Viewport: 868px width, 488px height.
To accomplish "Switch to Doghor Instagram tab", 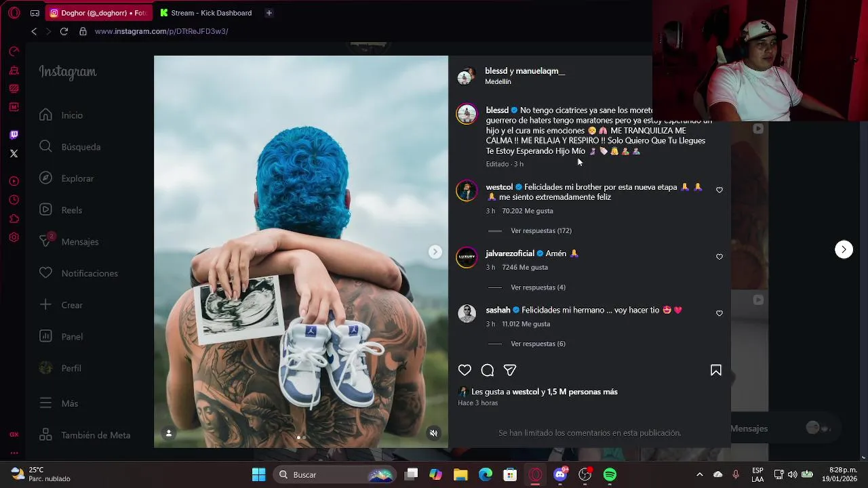I will 99,13.
